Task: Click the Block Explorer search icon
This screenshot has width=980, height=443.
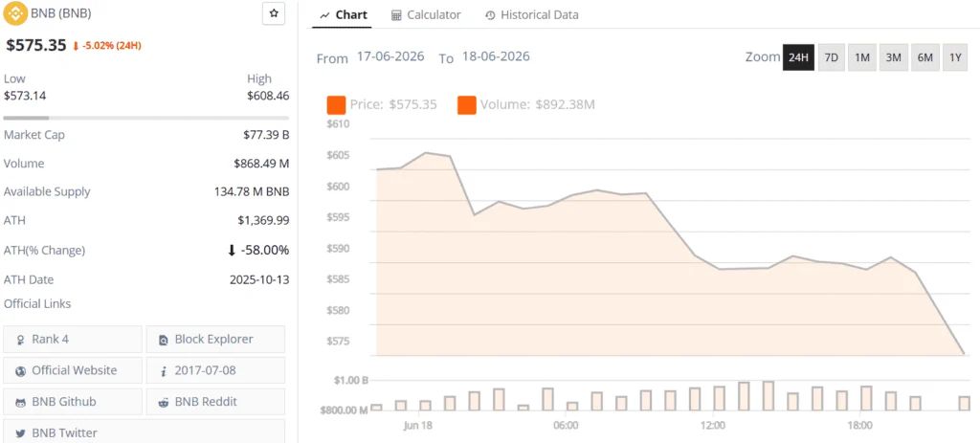Action: pyautogui.click(x=164, y=340)
